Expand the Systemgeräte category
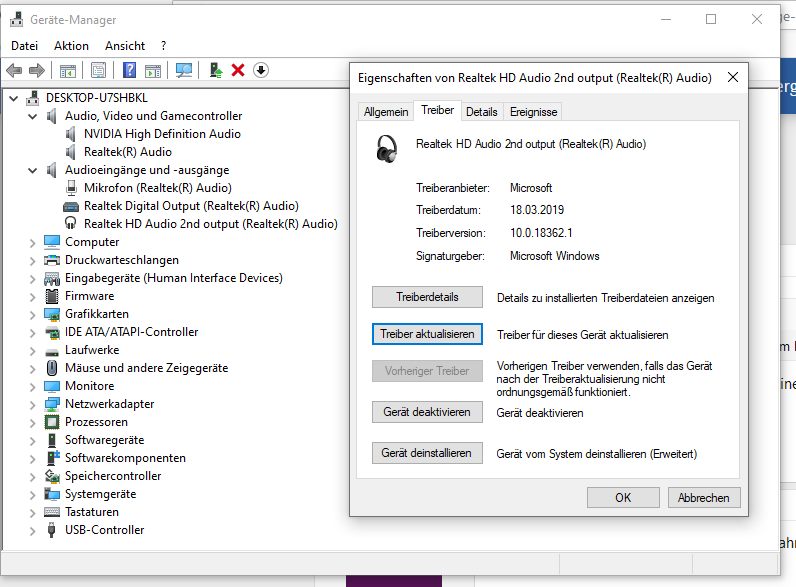Viewport: 796px width, 587px height. (x=32, y=495)
